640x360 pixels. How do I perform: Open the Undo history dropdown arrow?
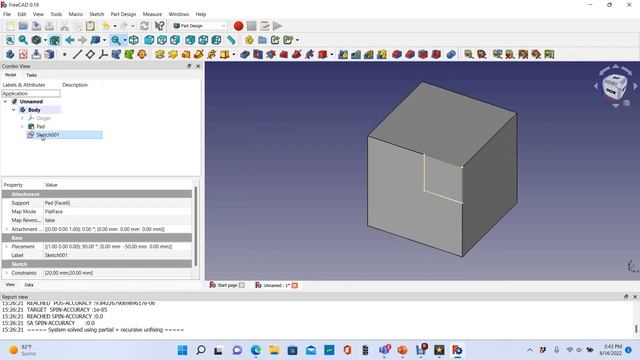(x=115, y=26)
